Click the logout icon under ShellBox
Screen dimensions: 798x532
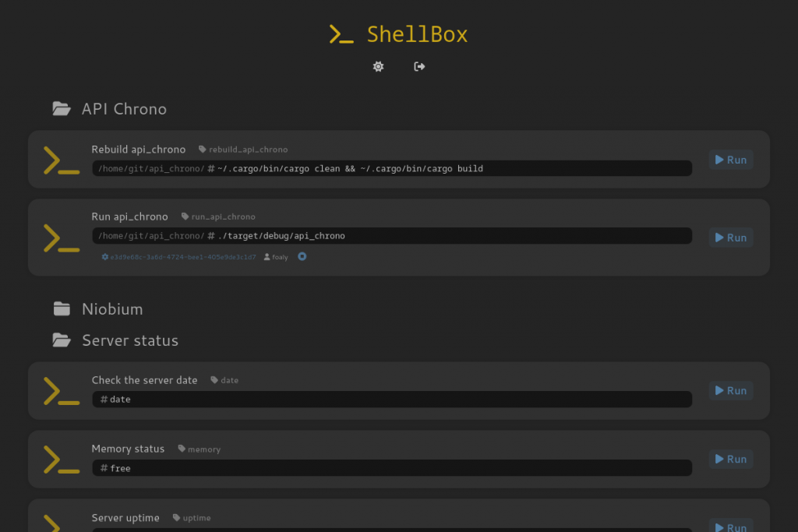pyautogui.click(x=419, y=67)
